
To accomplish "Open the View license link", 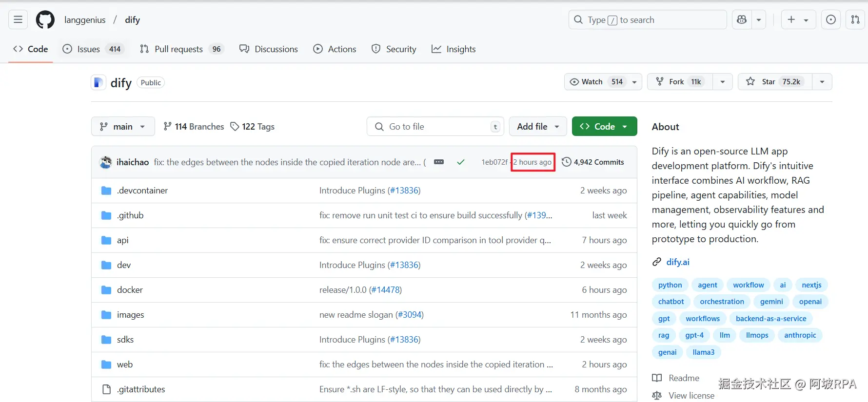I will 684,396.
